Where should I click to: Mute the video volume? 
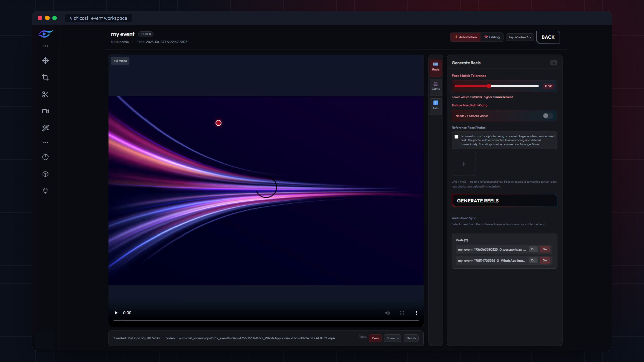387,313
